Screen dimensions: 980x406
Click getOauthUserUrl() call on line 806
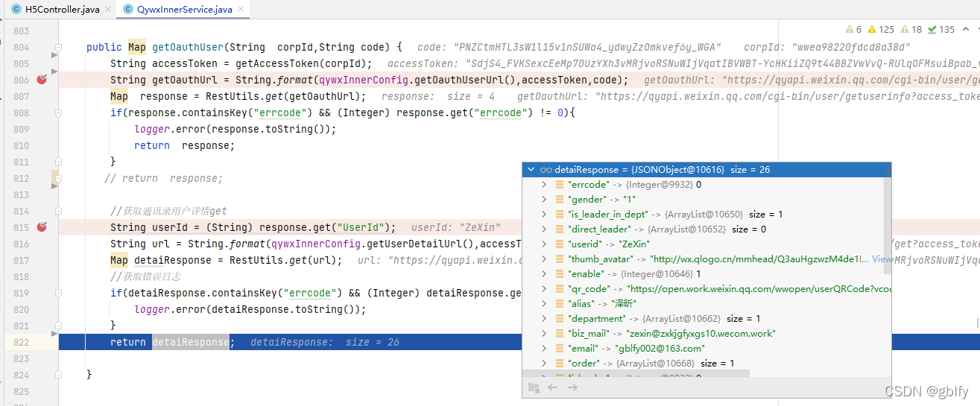coord(403,80)
